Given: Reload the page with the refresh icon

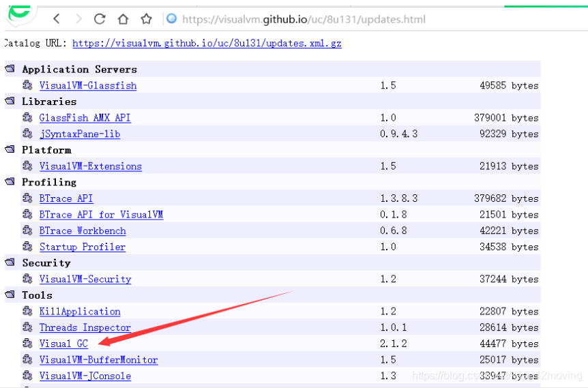Looking at the screenshot, I should click(x=100, y=18).
